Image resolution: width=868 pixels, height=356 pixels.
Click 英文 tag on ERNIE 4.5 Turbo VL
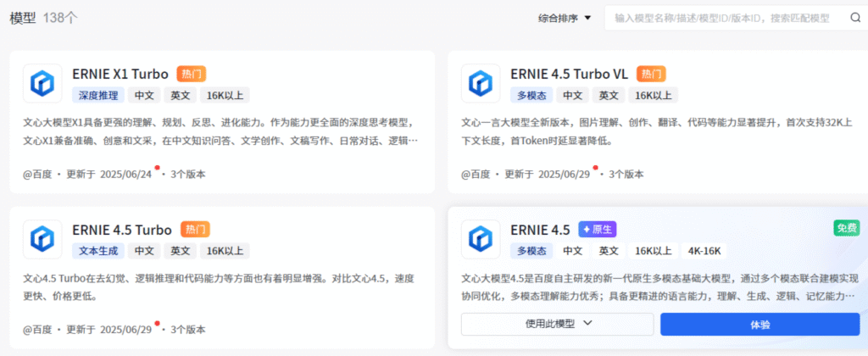pyautogui.click(x=609, y=95)
